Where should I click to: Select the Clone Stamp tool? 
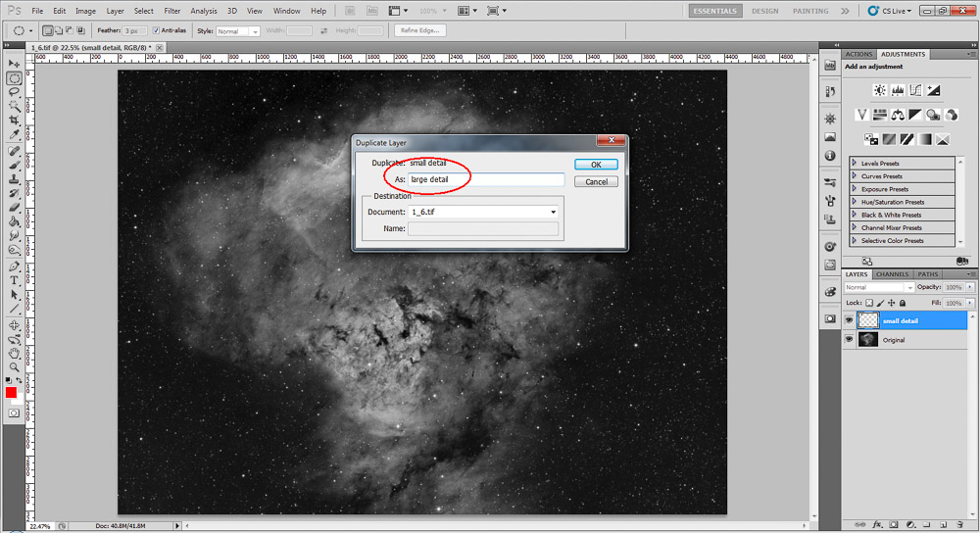click(14, 179)
